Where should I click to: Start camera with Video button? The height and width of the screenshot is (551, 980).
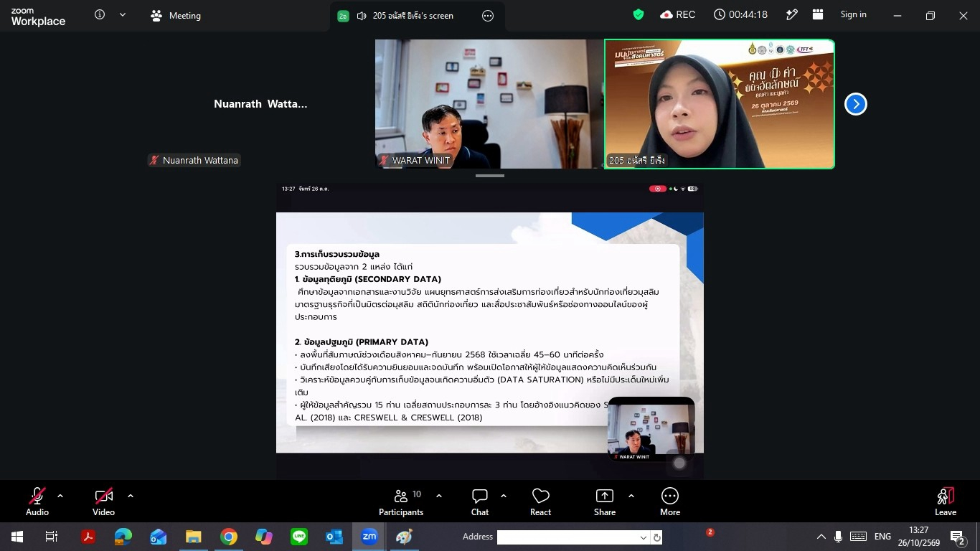(x=103, y=501)
